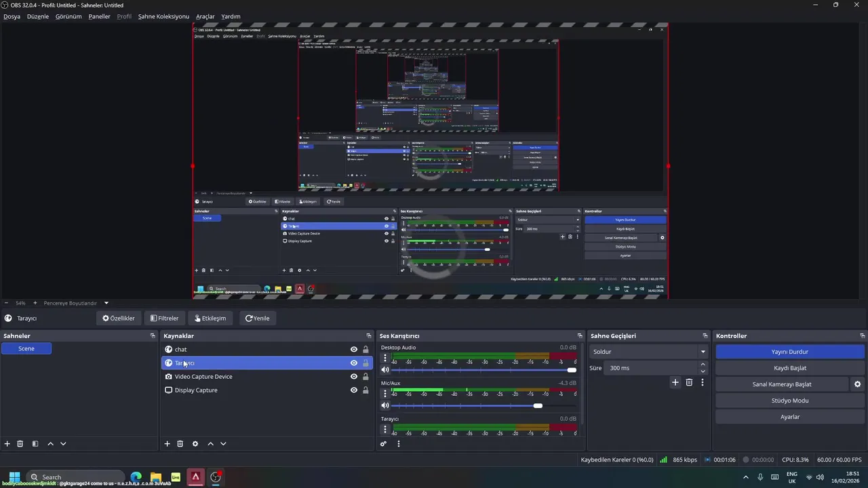The image size is (868, 488).
Task: Open Microsoft Edge from taskbar
Action: pos(136,477)
